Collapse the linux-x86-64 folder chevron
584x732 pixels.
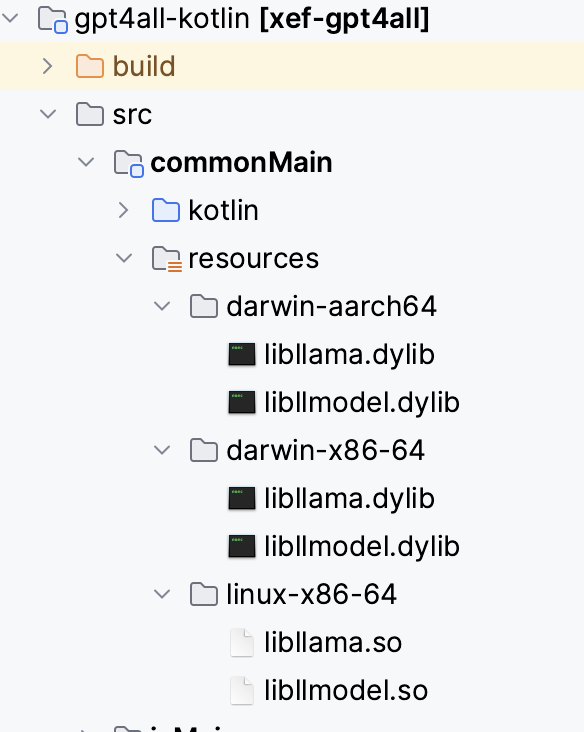click(x=162, y=594)
